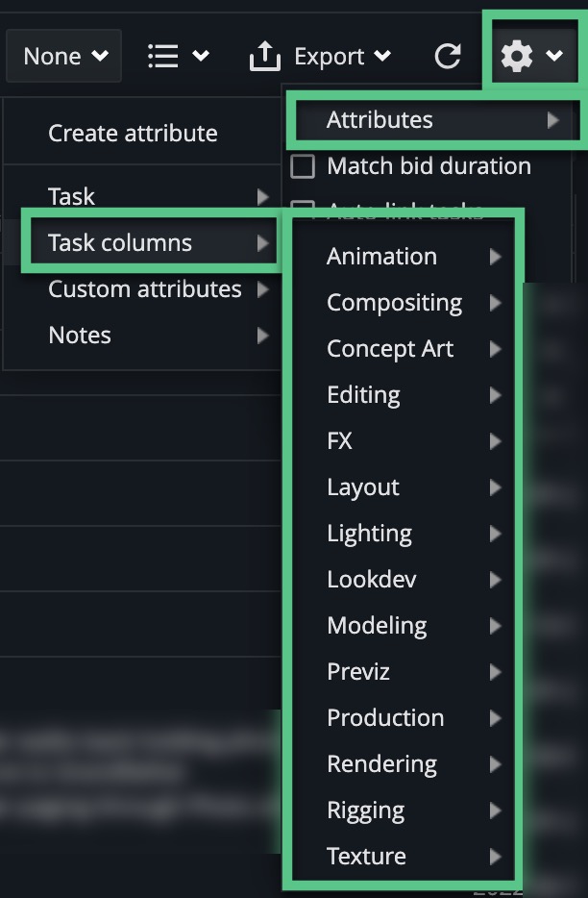
Task: Select Rendering in the task columns list
Action: pyautogui.click(x=381, y=763)
